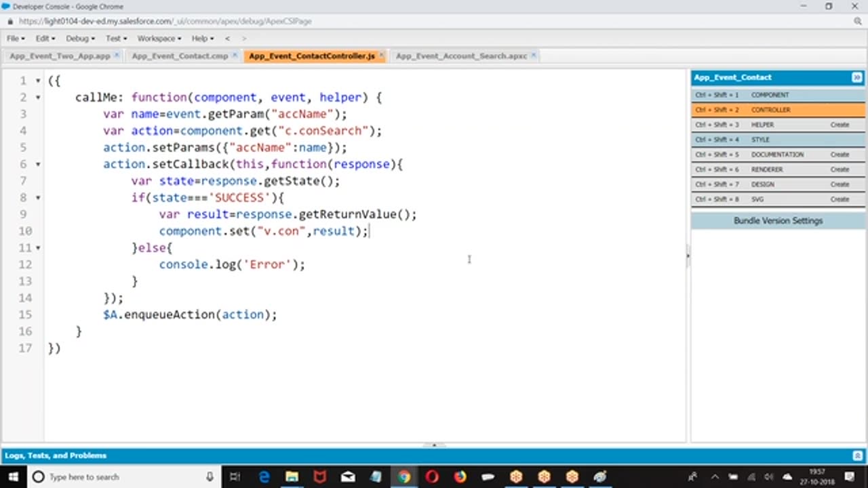Click the lock icon in address bar
Screen dimensions: 868x488
(x=9, y=21)
